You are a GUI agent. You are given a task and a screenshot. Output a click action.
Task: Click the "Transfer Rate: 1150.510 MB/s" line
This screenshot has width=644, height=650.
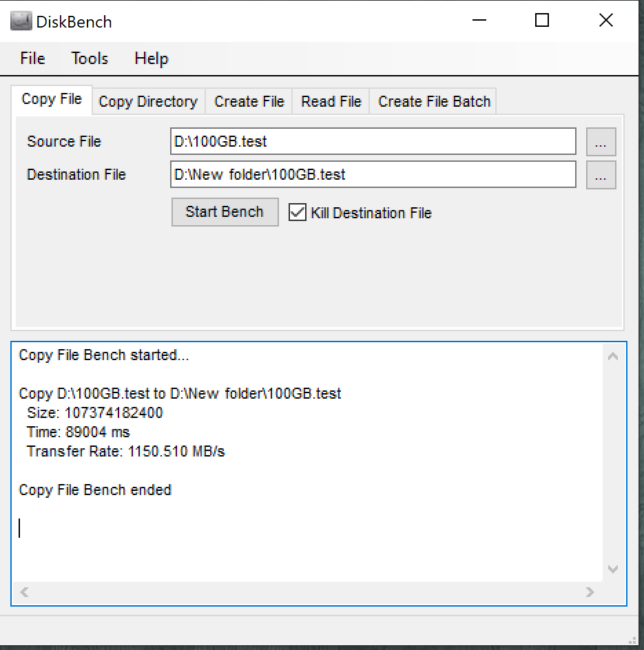(x=125, y=452)
